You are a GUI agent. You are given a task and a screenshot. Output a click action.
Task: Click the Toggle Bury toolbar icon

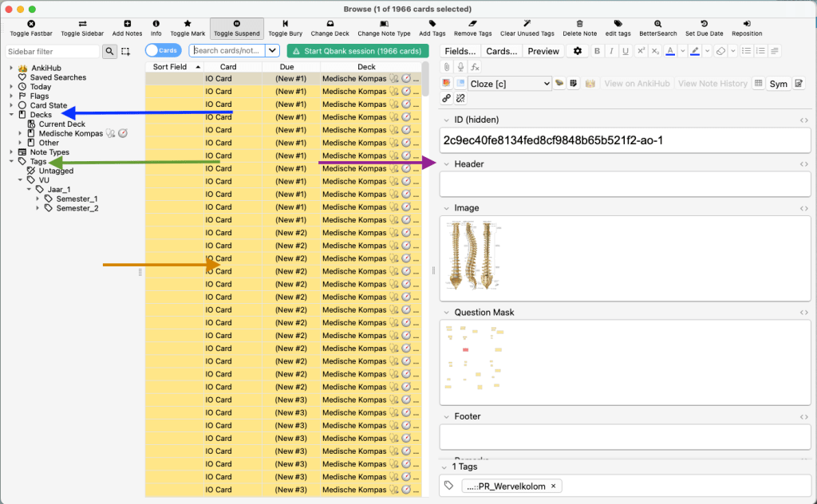[x=285, y=25]
